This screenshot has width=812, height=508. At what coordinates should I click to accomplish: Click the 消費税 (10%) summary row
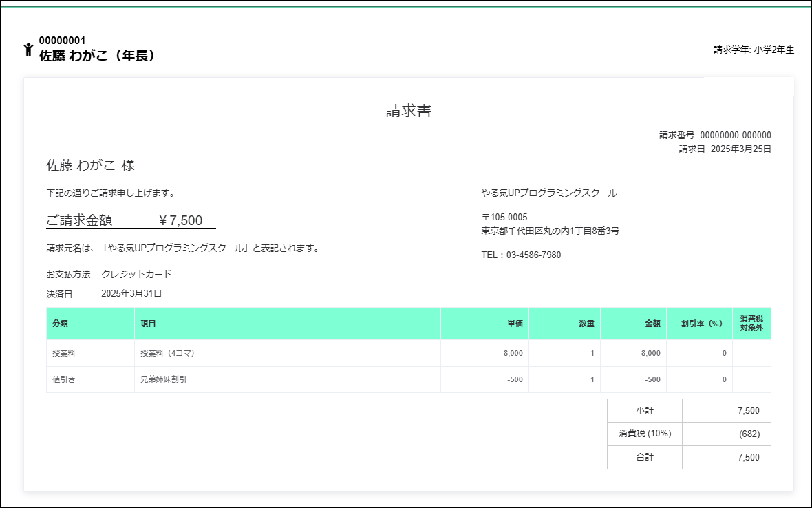[x=688, y=434]
